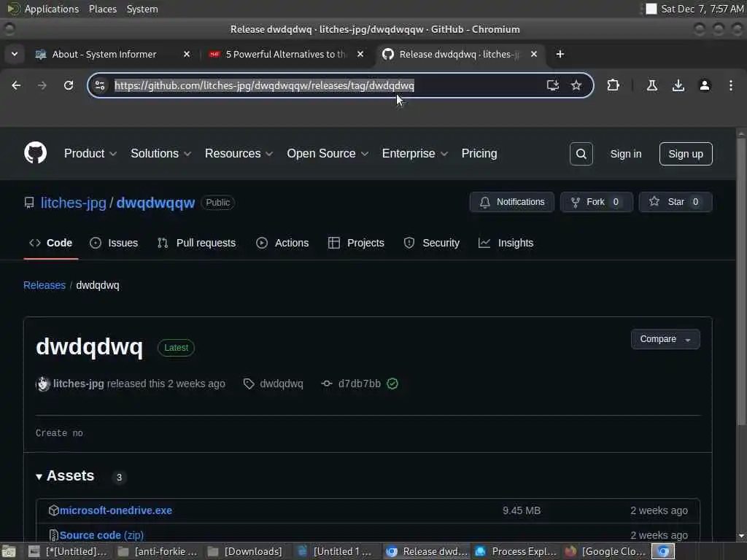Star the dwqdwqqw repository
The image size is (747, 560).
[676, 202]
